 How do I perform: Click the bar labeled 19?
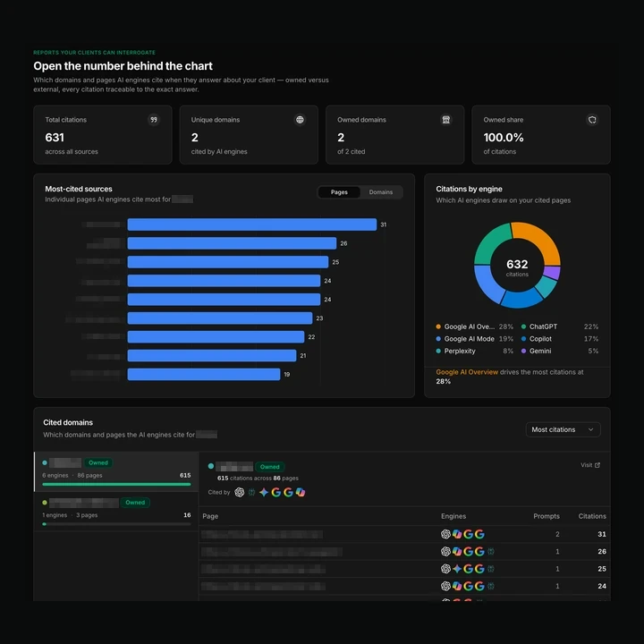click(x=204, y=374)
